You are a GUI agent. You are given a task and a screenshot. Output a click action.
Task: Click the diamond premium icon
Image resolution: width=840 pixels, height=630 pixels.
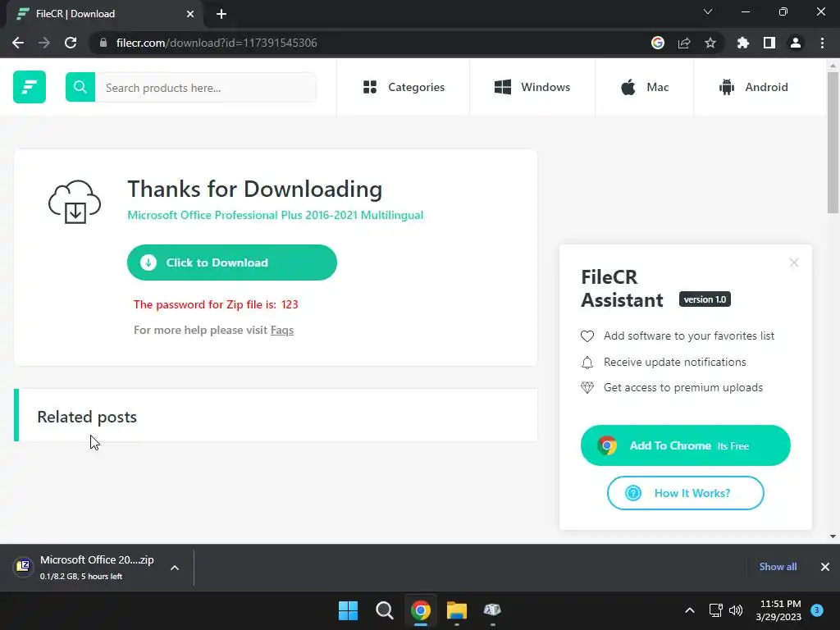click(587, 388)
